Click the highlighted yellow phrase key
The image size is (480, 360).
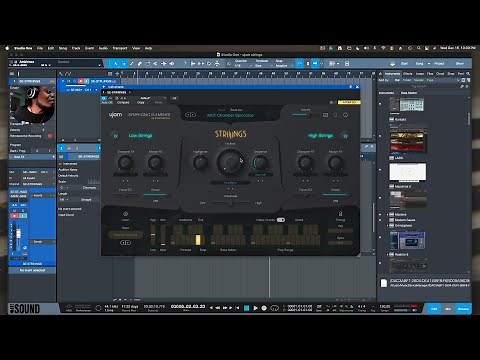(198, 240)
